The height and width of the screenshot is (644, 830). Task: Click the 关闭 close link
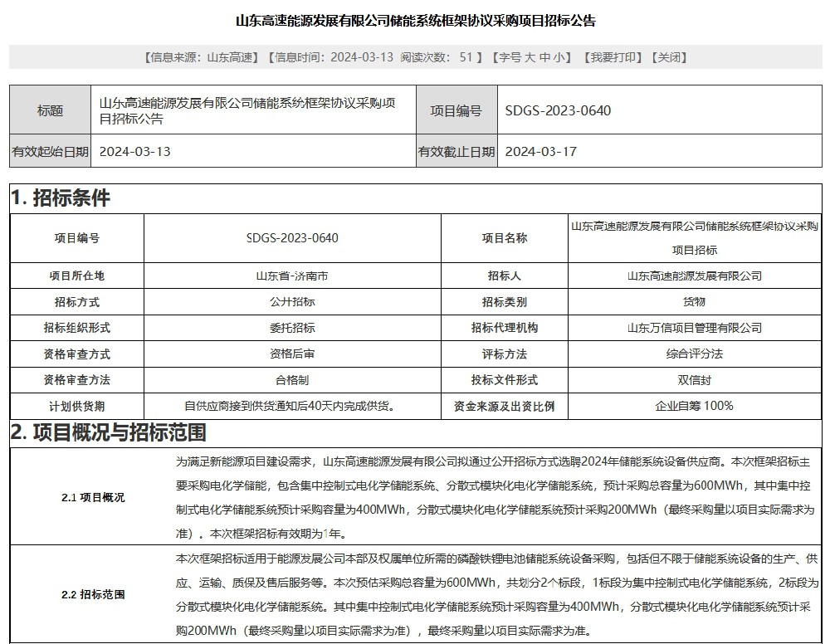tap(668, 57)
